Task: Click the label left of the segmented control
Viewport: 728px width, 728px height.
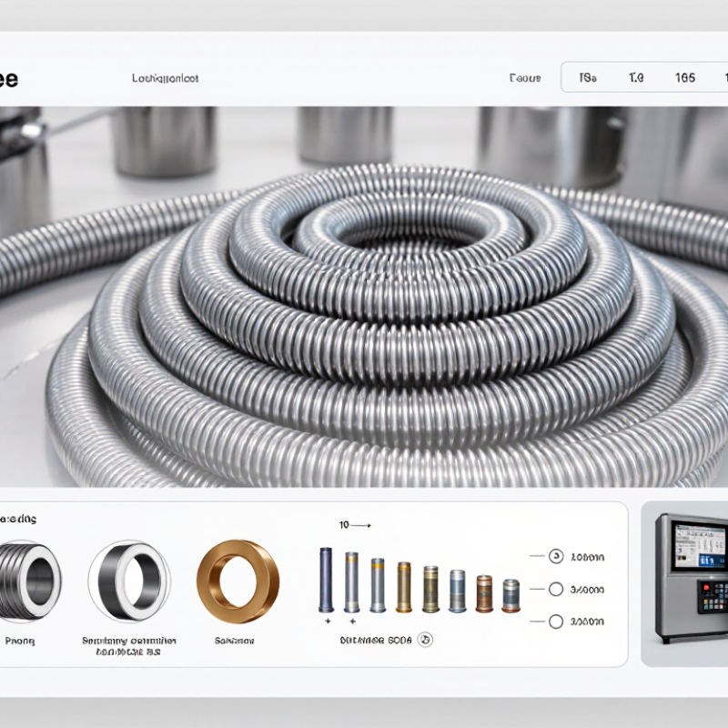Action: point(525,78)
